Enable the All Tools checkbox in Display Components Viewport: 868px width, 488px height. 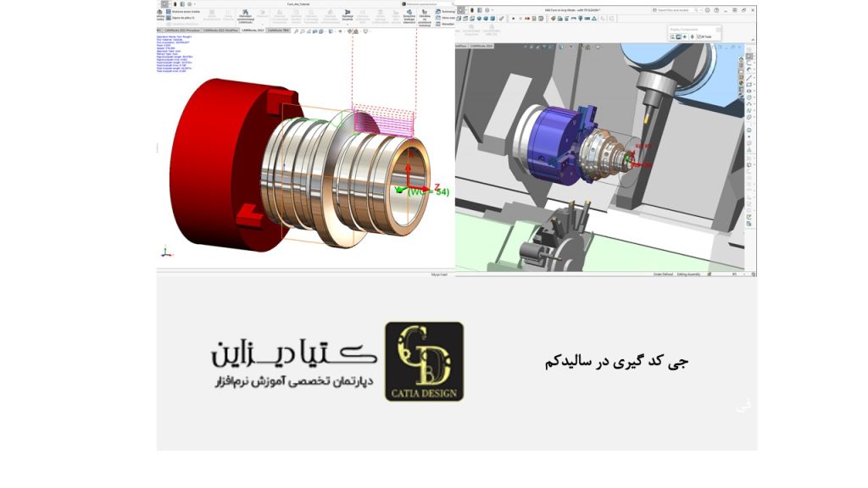coord(698,36)
